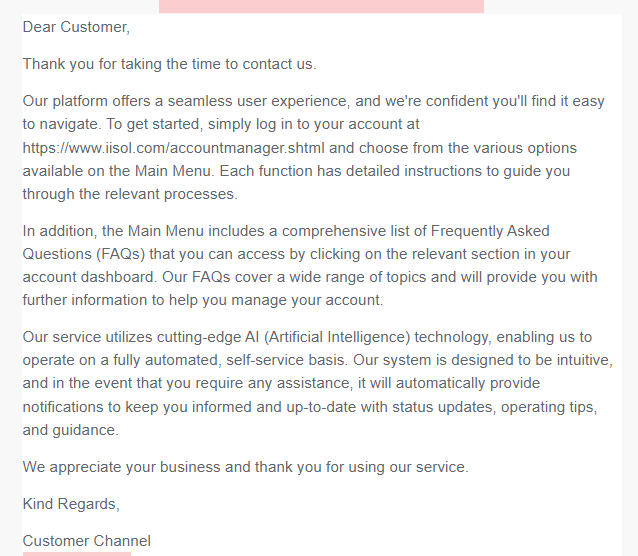638x556 pixels.
Task: Click the words 'and guidance.' ending the paragraph
Action: pyautogui.click(x=70, y=430)
